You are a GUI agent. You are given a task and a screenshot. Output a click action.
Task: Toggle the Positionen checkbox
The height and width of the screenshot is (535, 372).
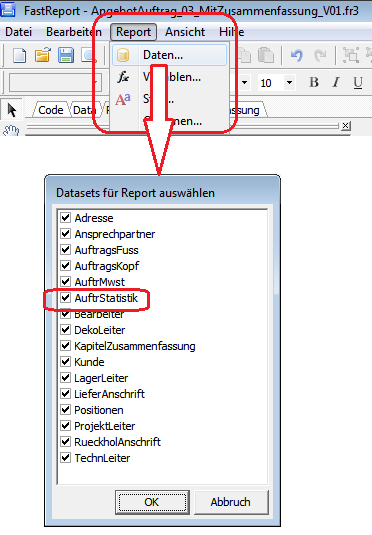(x=65, y=409)
